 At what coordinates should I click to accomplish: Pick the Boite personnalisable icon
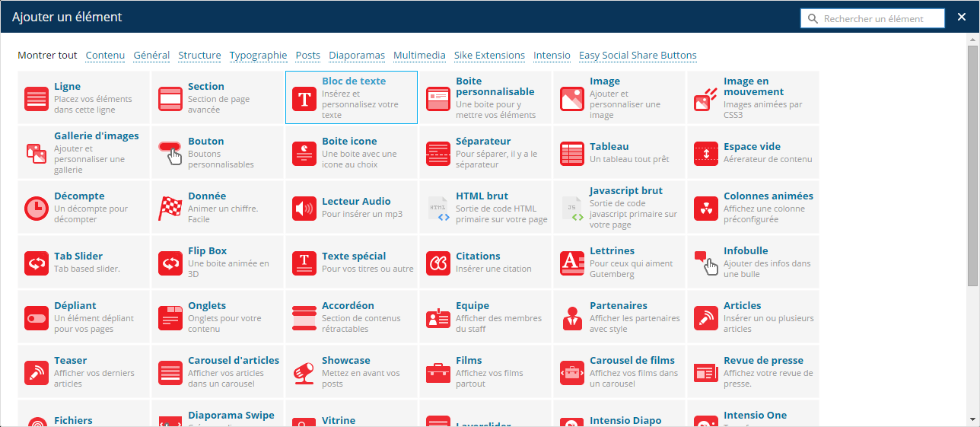tap(438, 99)
